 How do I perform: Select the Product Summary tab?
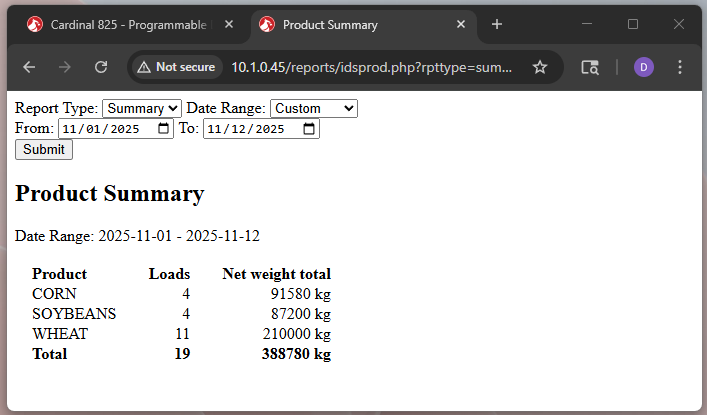(350, 24)
